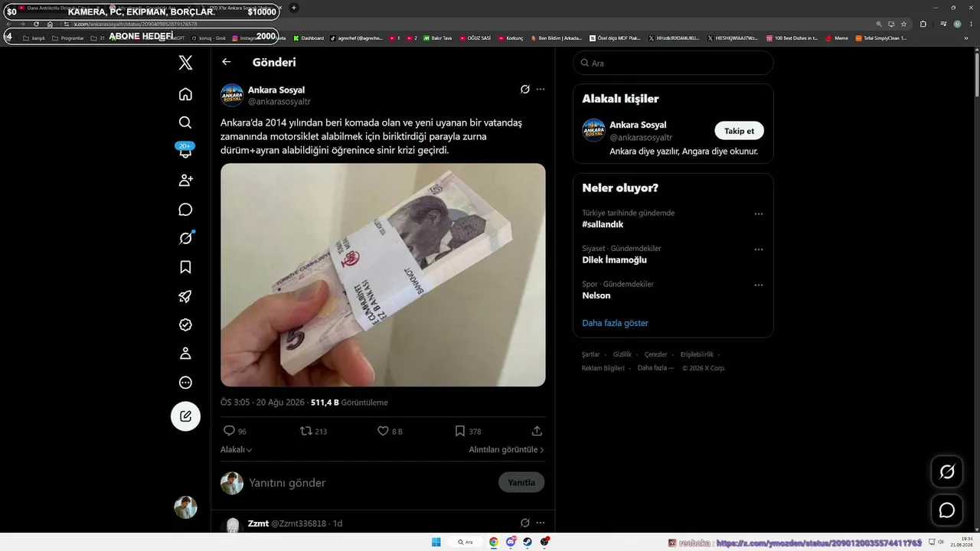Open Grok icon in left sidebar
Image resolution: width=980 pixels, height=551 pixels.
click(x=185, y=238)
